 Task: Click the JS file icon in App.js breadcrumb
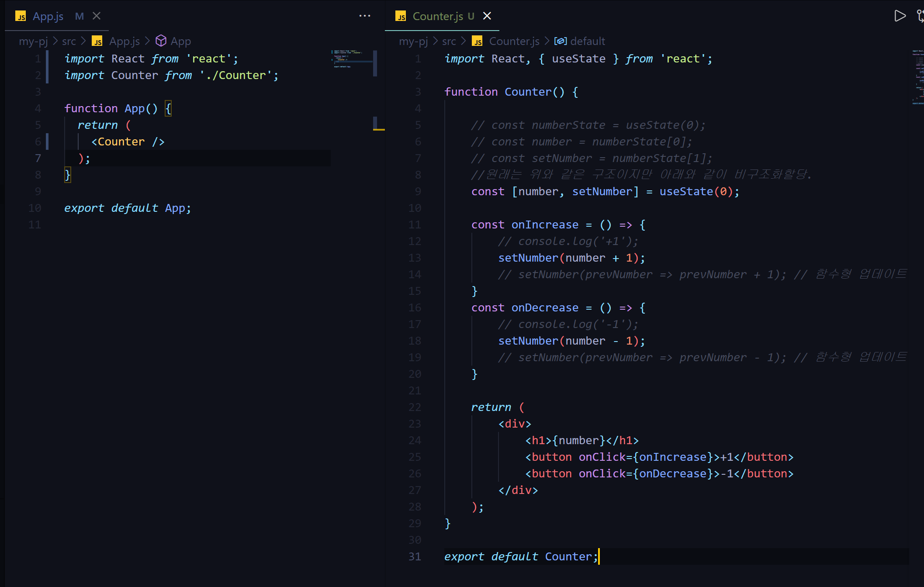97,41
